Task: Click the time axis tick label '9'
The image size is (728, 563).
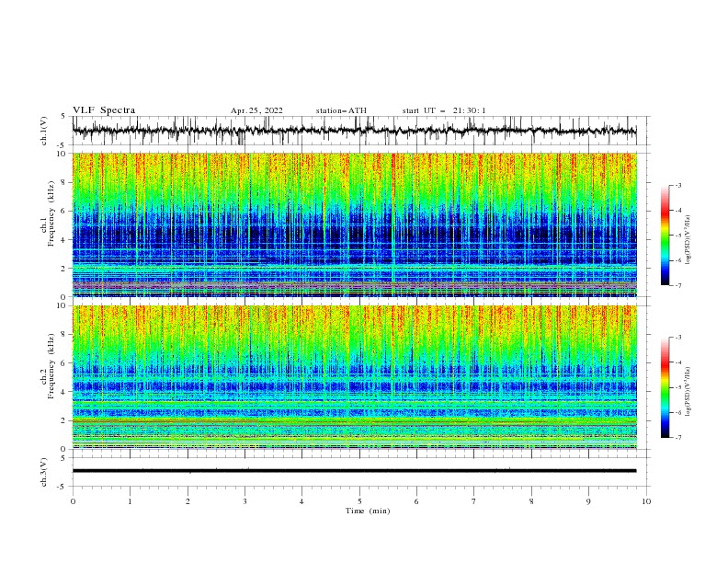Action: (588, 501)
